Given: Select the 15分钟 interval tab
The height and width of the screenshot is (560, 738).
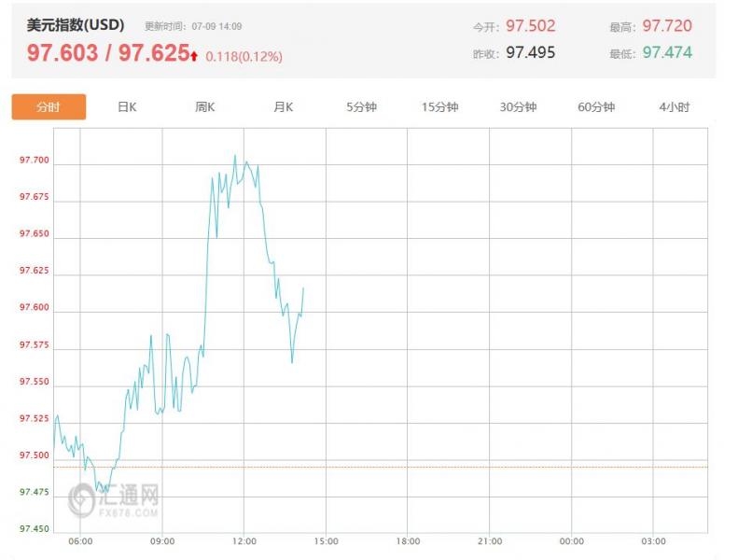Looking at the screenshot, I should point(439,107).
